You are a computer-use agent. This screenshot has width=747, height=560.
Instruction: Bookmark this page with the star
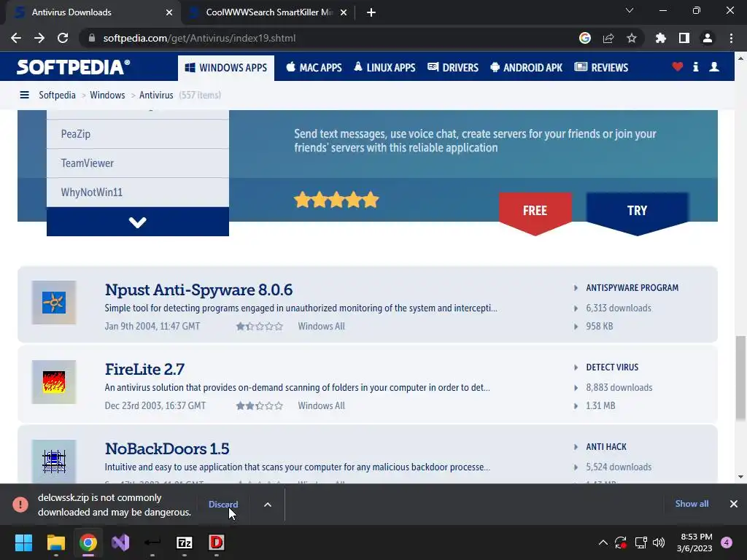pos(632,38)
